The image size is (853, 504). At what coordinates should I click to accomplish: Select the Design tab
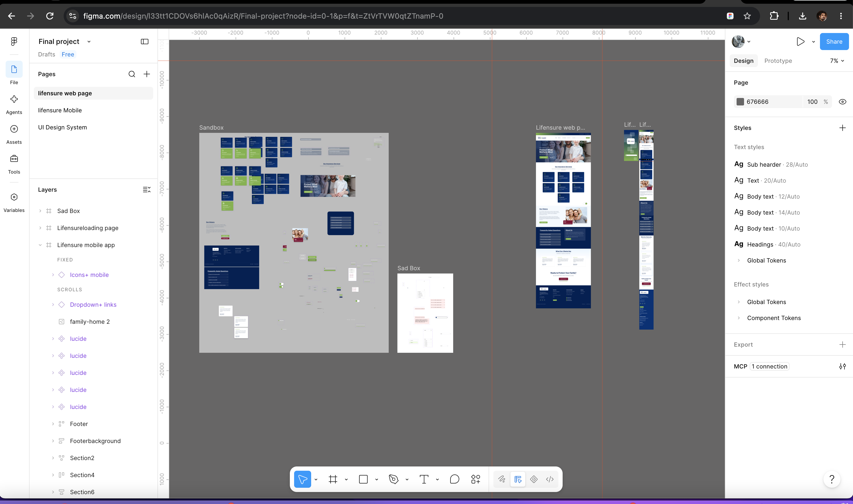743,61
